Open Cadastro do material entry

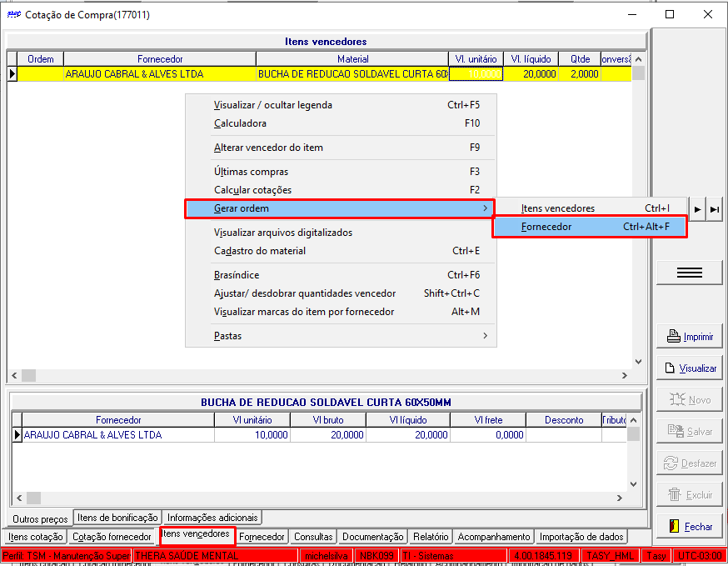pyautogui.click(x=341, y=251)
